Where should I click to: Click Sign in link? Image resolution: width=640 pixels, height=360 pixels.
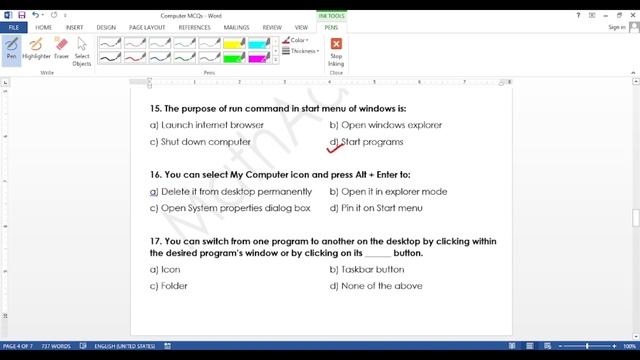pos(617,27)
